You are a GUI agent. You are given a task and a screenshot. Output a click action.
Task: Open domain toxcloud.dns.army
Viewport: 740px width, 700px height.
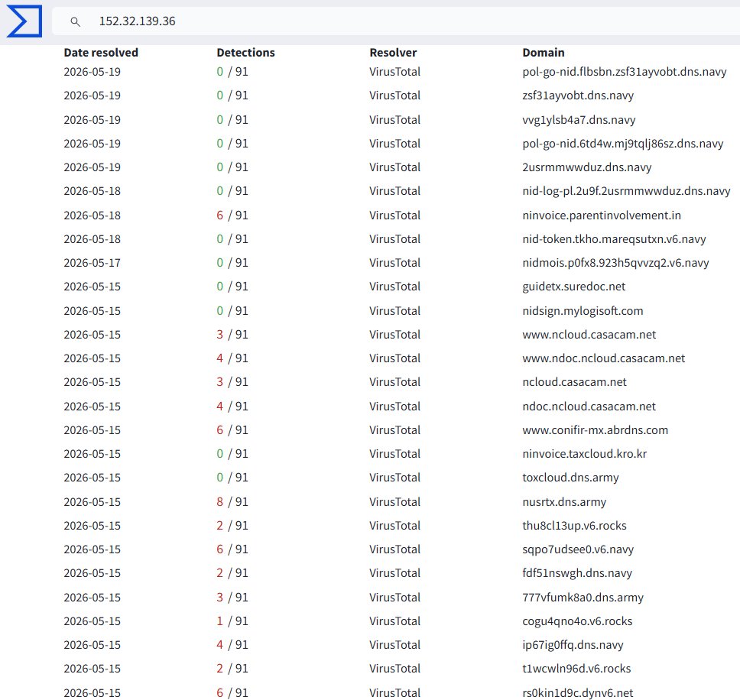point(570,478)
